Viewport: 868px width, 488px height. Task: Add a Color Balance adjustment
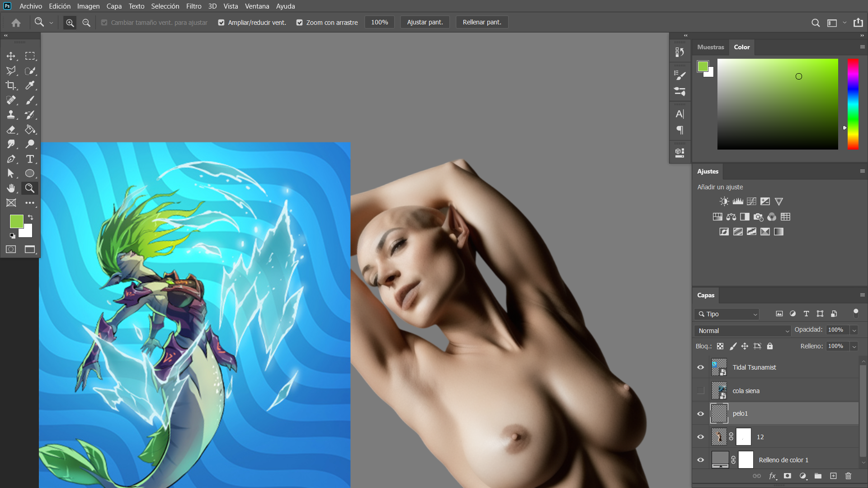731,217
